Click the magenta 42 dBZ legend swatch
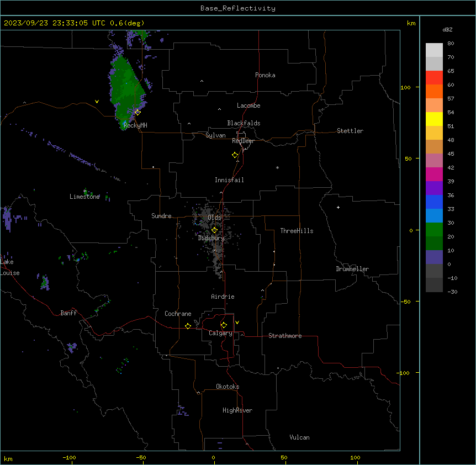476x465 pixels. point(434,174)
